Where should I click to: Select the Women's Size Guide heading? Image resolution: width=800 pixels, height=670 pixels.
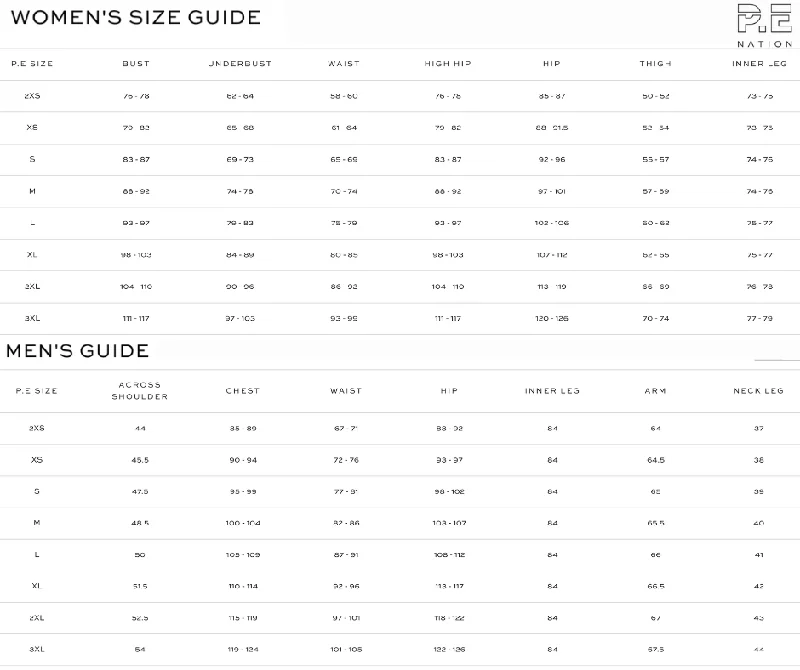coord(136,17)
